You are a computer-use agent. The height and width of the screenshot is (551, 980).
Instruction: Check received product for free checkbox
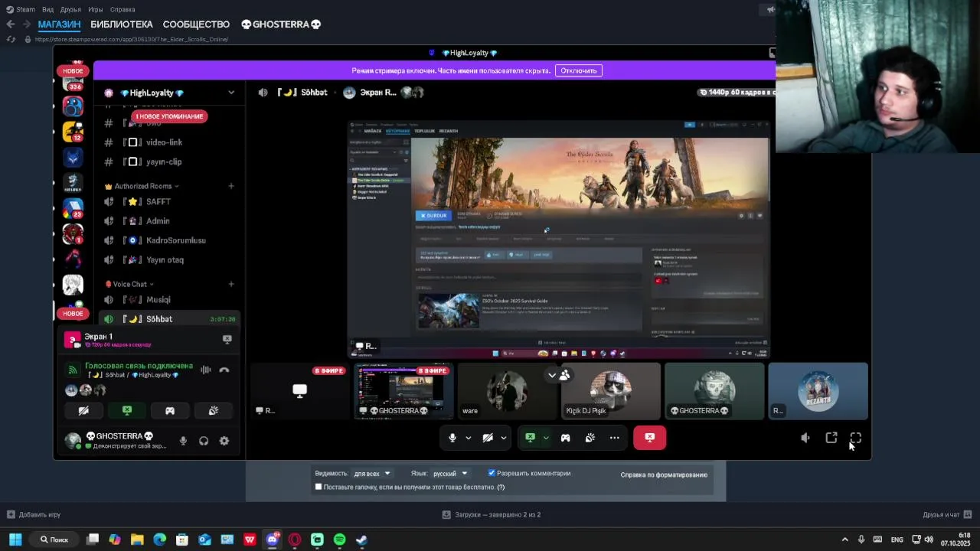click(x=318, y=487)
